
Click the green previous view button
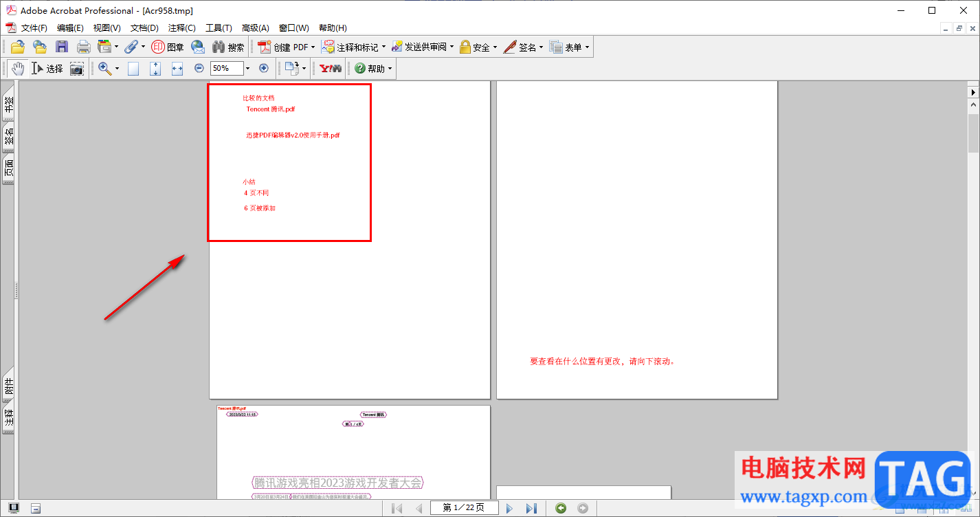click(x=561, y=508)
